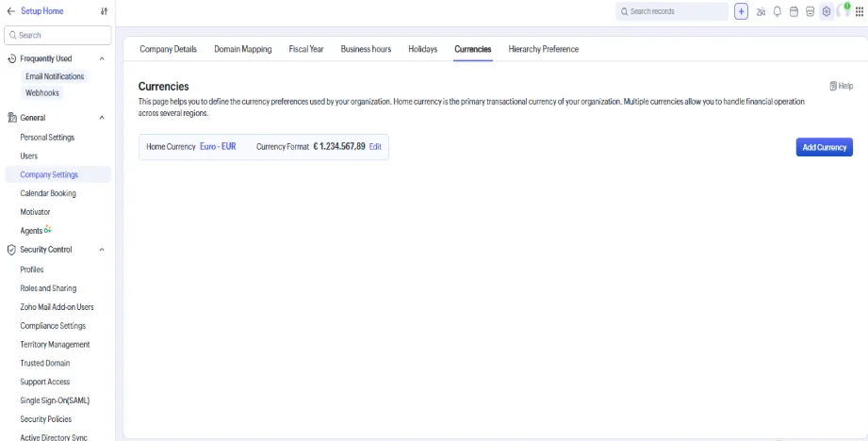Click the icon between calendar and setup gear
This screenshot has height=441, width=868.
point(810,11)
